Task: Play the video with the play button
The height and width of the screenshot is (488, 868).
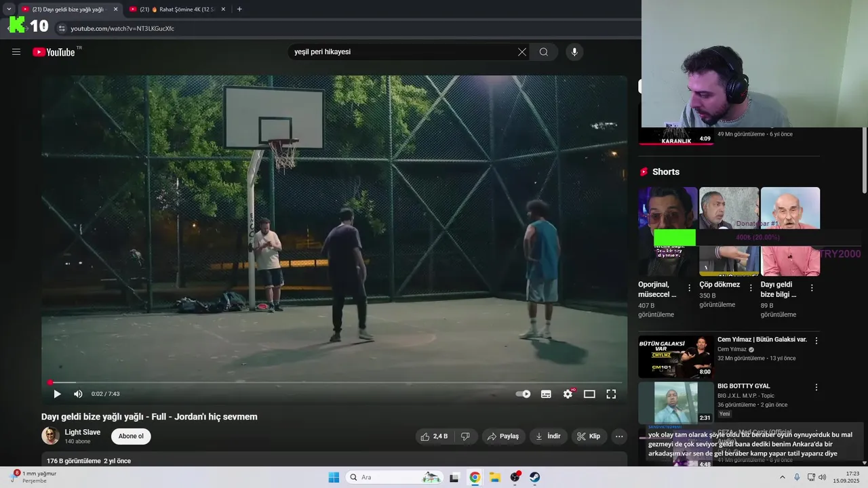Action: pos(57,394)
